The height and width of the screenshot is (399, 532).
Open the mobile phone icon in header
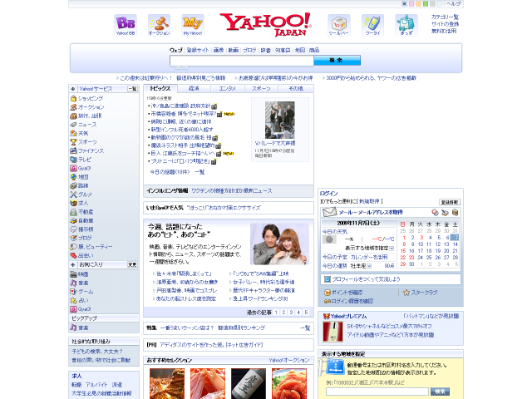tap(372, 25)
